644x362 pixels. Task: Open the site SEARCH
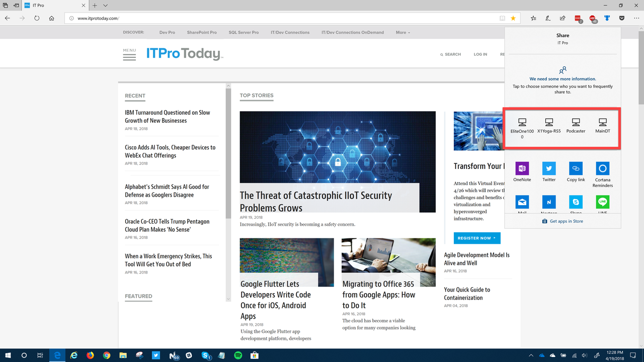[450, 54]
